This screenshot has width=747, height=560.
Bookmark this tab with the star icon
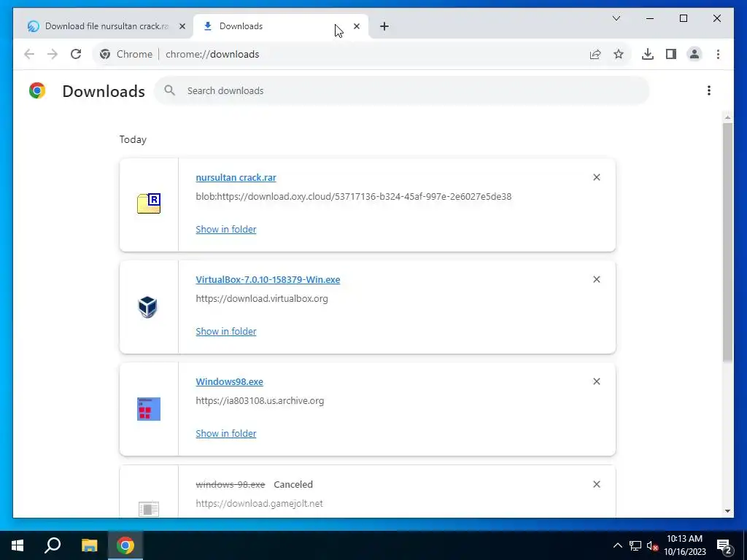(619, 54)
